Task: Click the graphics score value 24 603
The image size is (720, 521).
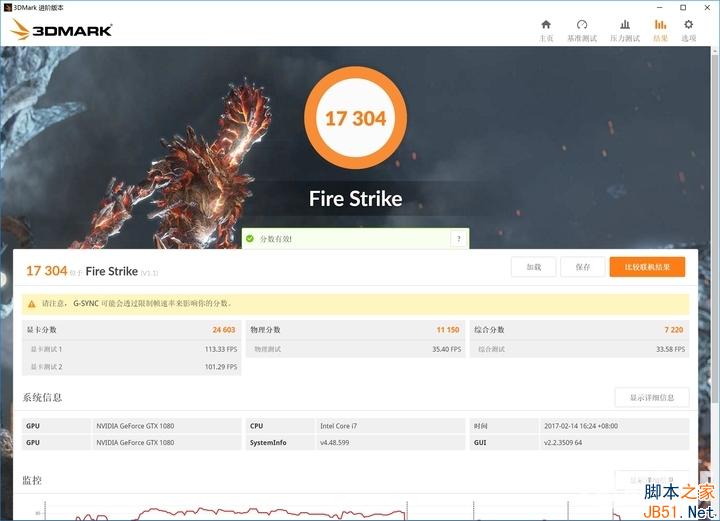Action: 224,330
